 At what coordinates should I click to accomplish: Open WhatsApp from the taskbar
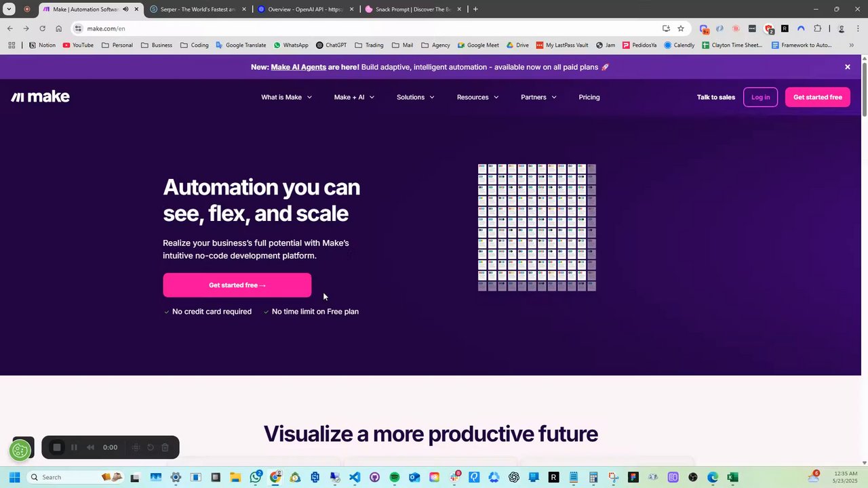tap(256, 477)
